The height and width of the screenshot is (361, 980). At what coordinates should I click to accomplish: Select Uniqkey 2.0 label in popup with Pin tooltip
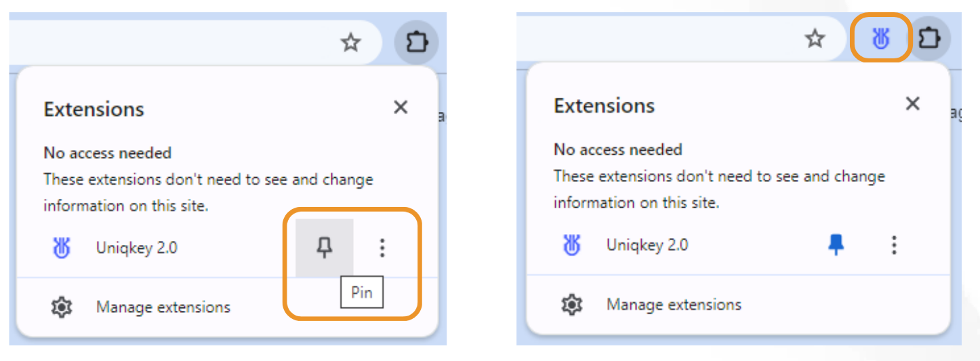[137, 248]
